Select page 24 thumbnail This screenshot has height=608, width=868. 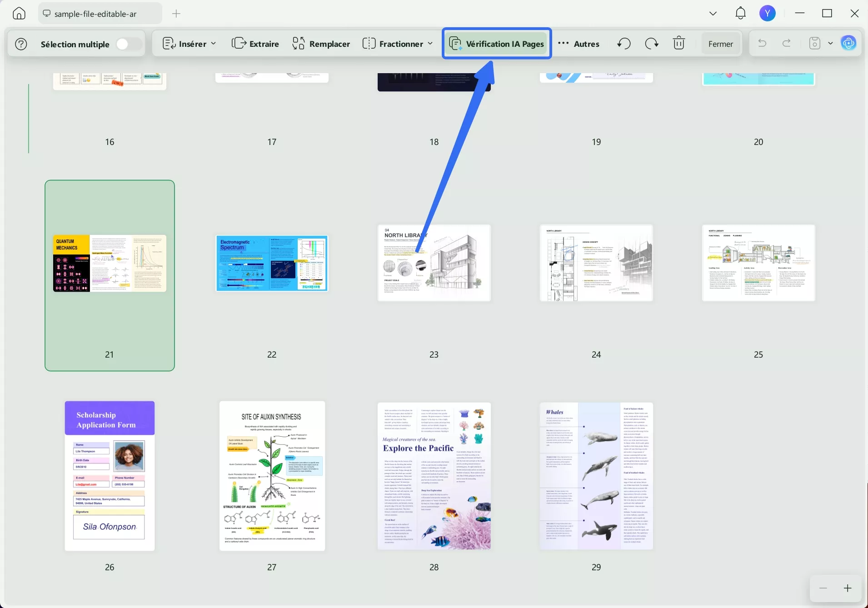click(596, 263)
